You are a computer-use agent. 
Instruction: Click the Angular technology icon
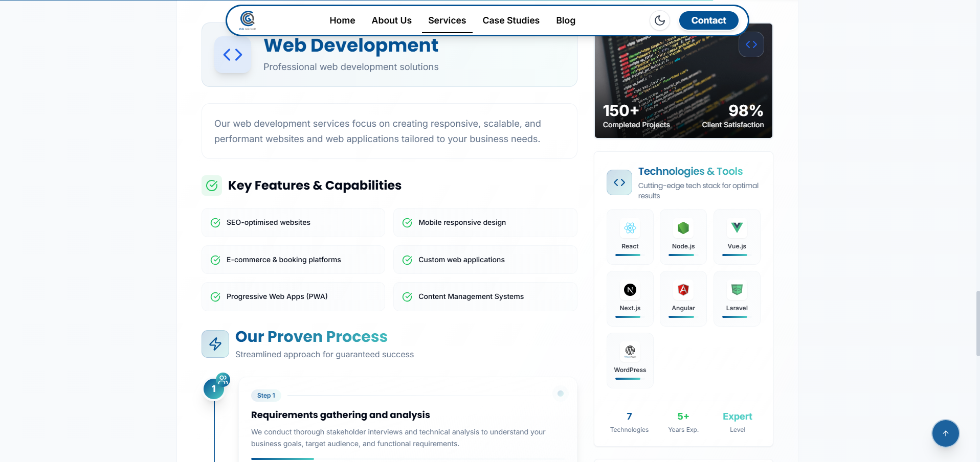point(683,289)
